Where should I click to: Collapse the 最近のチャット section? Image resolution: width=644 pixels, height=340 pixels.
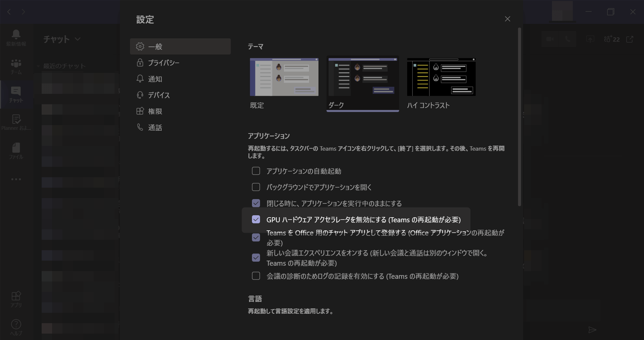(38, 66)
